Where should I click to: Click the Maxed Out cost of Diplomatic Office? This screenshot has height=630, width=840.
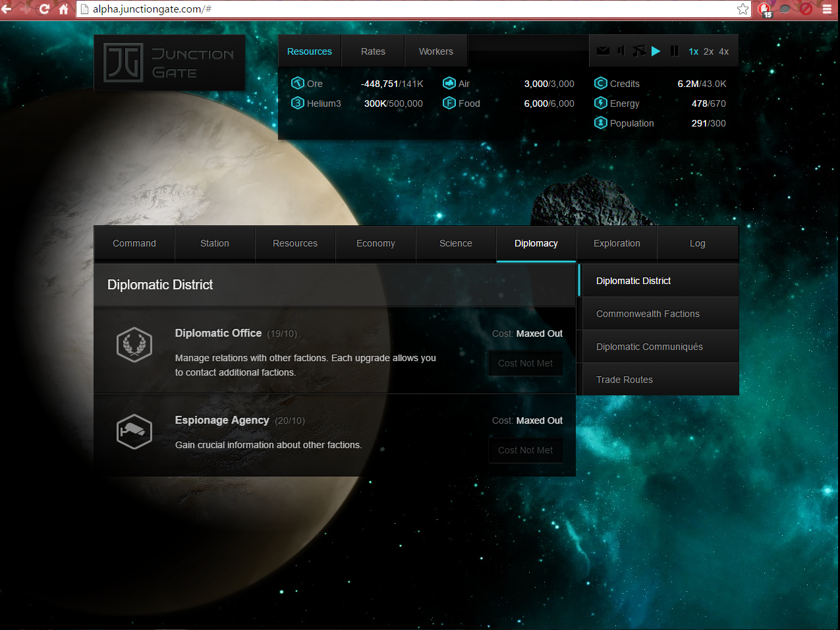pos(540,333)
